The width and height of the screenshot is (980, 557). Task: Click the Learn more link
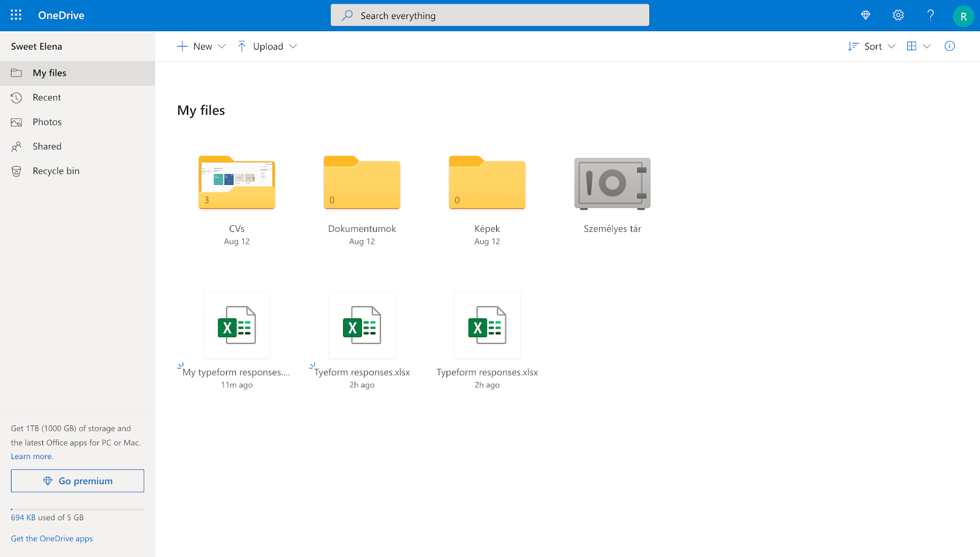pos(32,457)
